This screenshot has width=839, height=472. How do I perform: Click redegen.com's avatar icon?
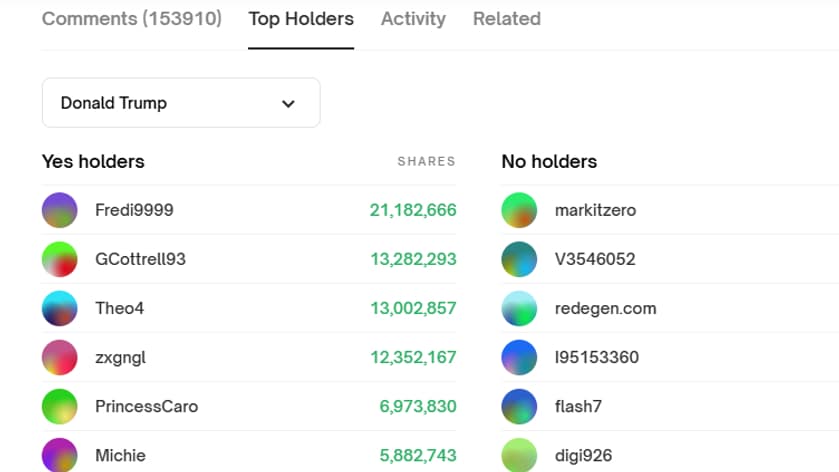click(x=519, y=308)
